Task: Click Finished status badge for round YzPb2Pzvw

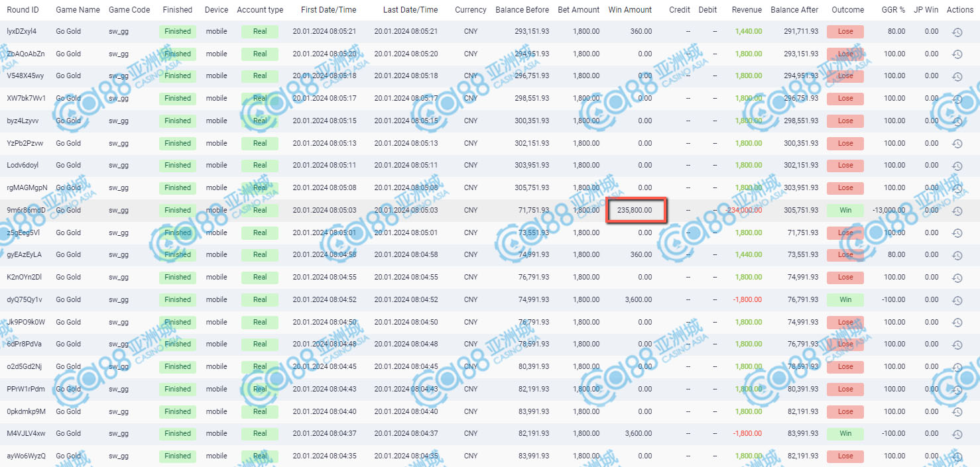Action: tap(178, 143)
